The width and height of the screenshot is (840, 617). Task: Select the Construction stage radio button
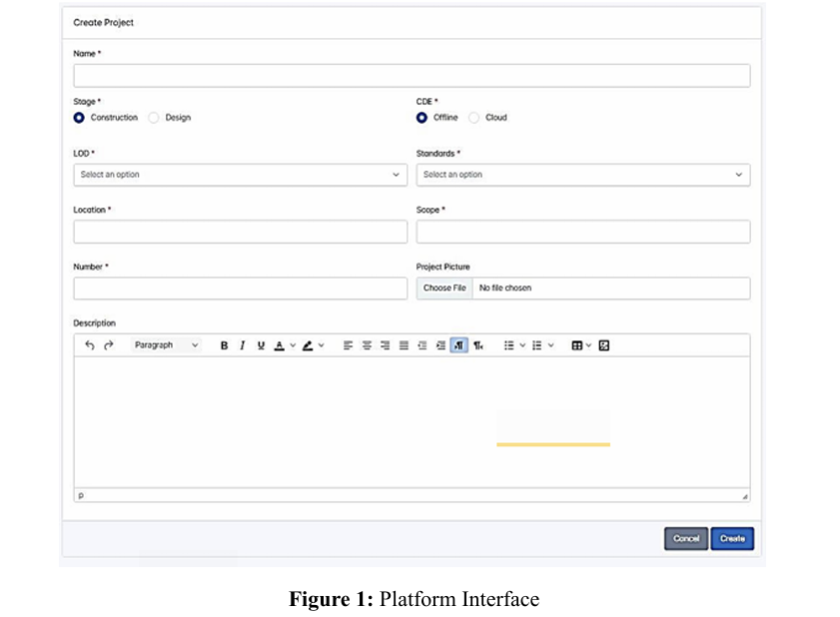pyautogui.click(x=80, y=118)
